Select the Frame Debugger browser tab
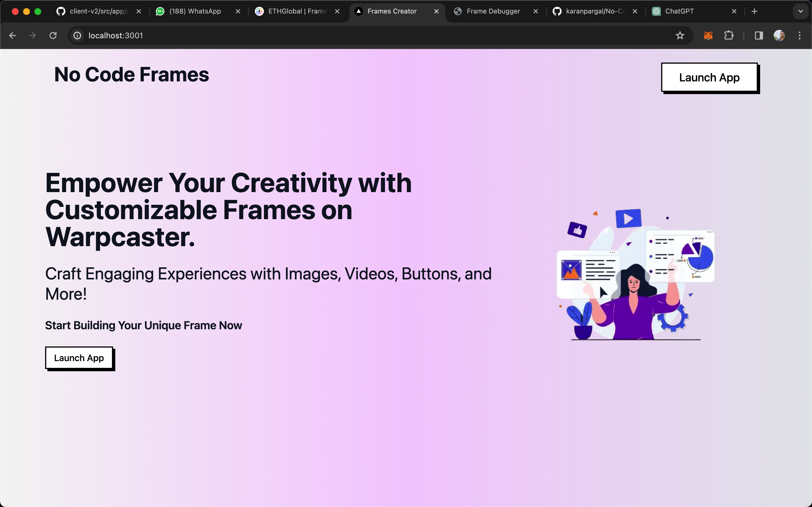The height and width of the screenshot is (507, 812). pyautogui.click(x=493, y=11)
